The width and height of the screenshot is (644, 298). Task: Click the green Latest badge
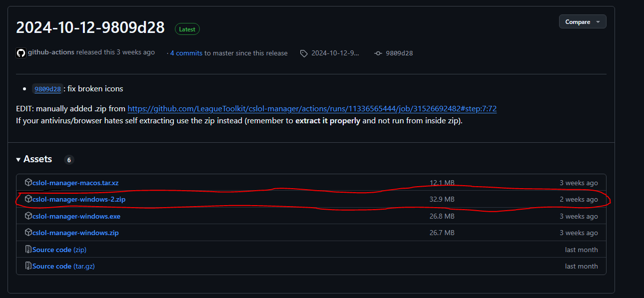pos(187,29)
